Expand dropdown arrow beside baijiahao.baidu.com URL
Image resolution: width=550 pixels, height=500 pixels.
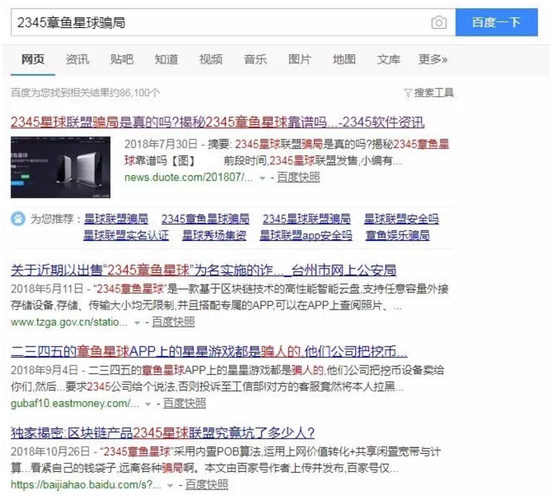170,486
